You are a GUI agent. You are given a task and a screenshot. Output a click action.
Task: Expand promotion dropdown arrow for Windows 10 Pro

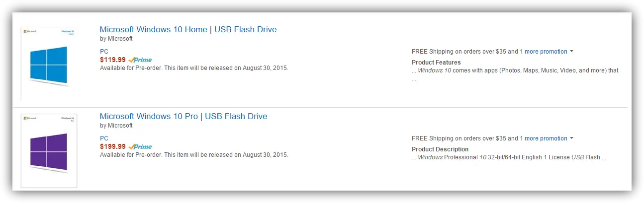pyautogui.click(x=572, y=138)
